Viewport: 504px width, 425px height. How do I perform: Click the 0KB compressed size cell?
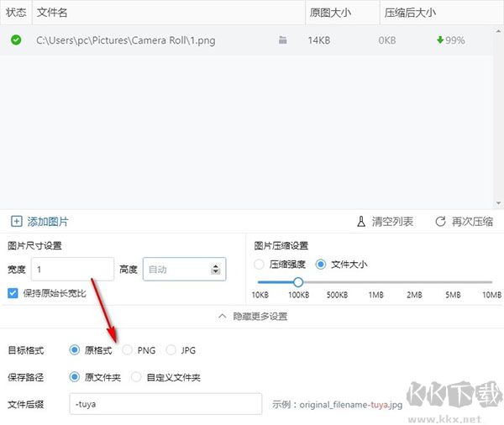[387, 40]
